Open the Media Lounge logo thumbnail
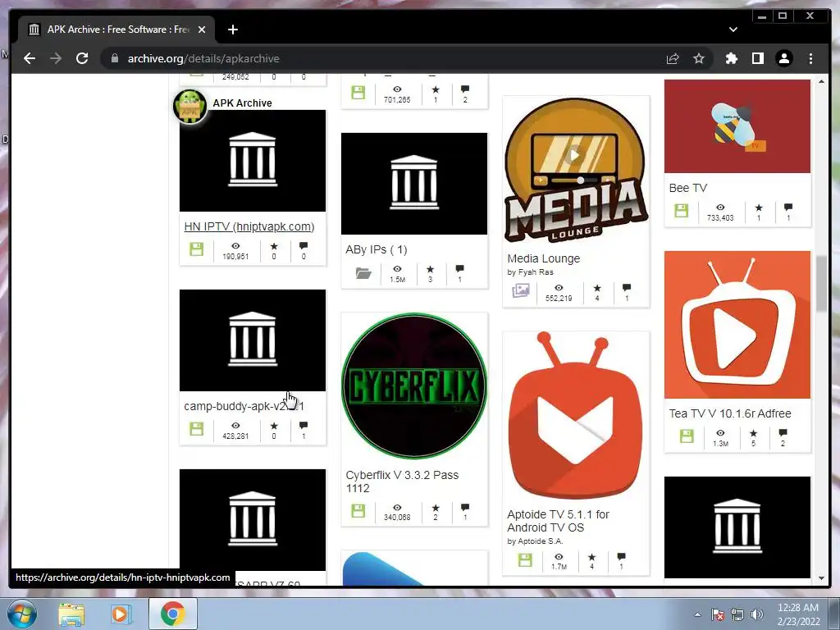 (x=576, y=170)
